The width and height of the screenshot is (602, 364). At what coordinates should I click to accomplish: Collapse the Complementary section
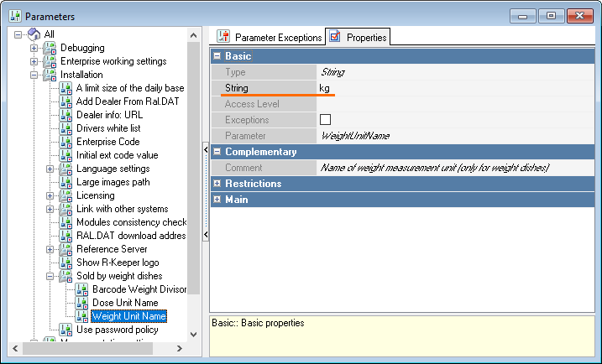[x=217, y=152]
